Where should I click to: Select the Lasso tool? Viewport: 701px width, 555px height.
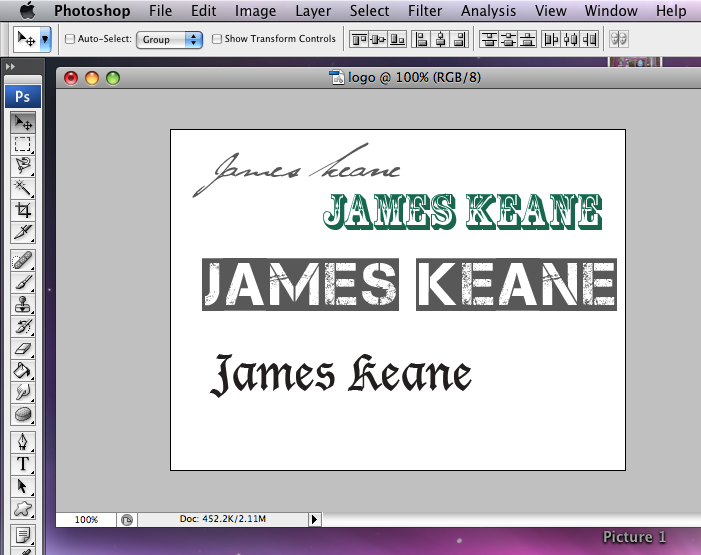pos(23,165)
